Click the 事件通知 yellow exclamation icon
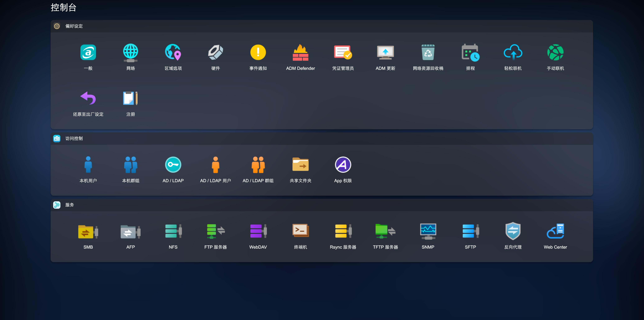Image resolution: width=644 pixels, height=320 pixels. 258,53
